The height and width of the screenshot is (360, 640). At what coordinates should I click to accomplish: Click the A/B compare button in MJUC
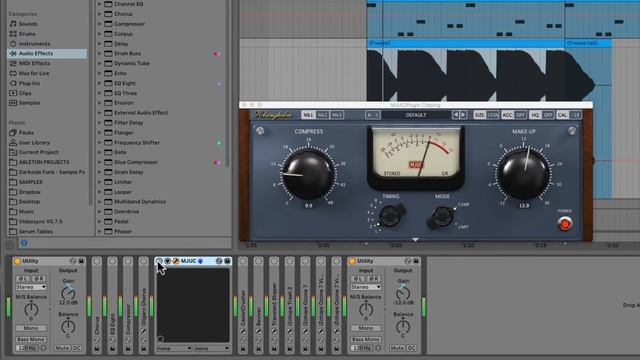tap(373, 115)
